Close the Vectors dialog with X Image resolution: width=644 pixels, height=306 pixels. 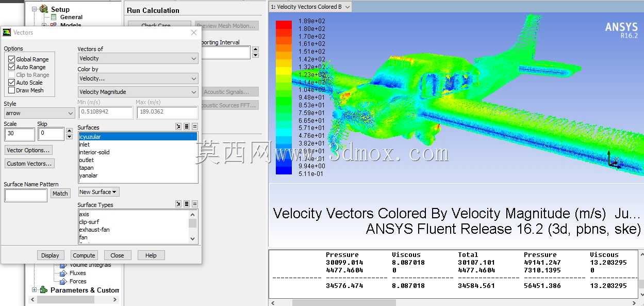pos(194,33)
